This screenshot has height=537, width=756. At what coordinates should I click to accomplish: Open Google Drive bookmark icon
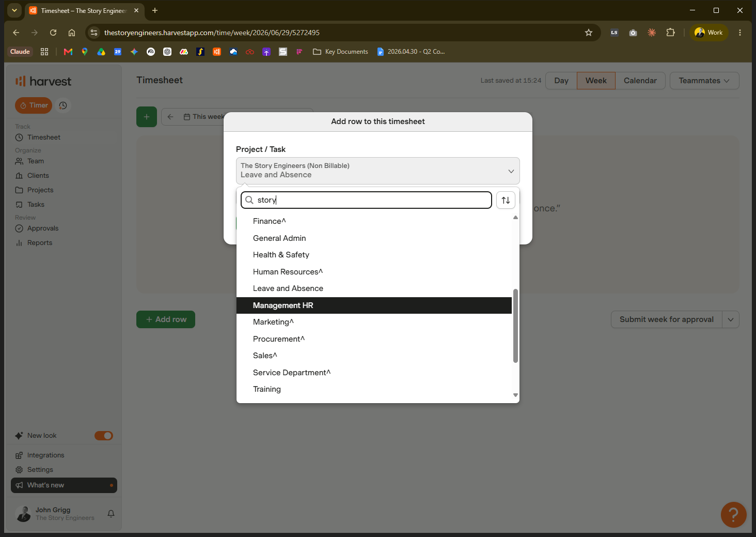[x=101, y=52]
